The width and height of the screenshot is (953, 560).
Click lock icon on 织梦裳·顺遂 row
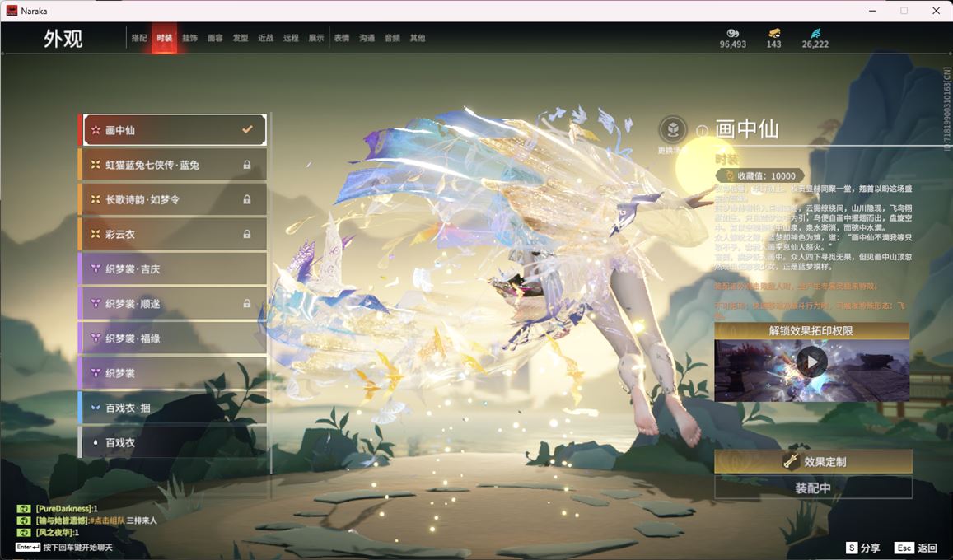click(x=247, y=303)
